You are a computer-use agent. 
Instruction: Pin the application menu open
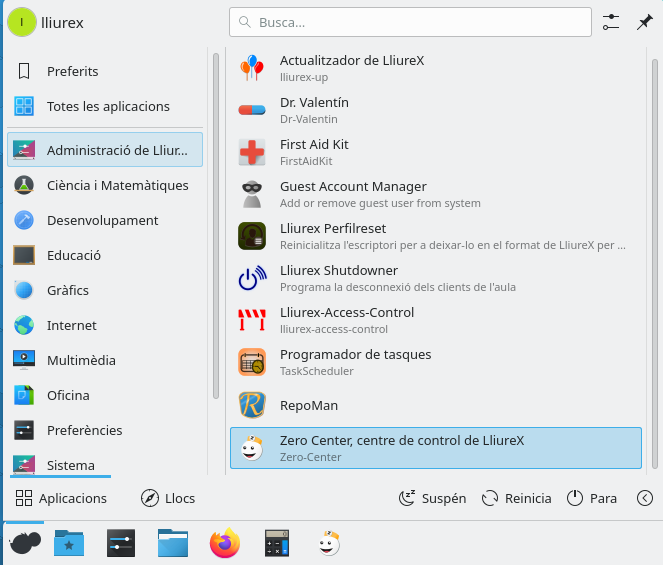click(645, 22)
